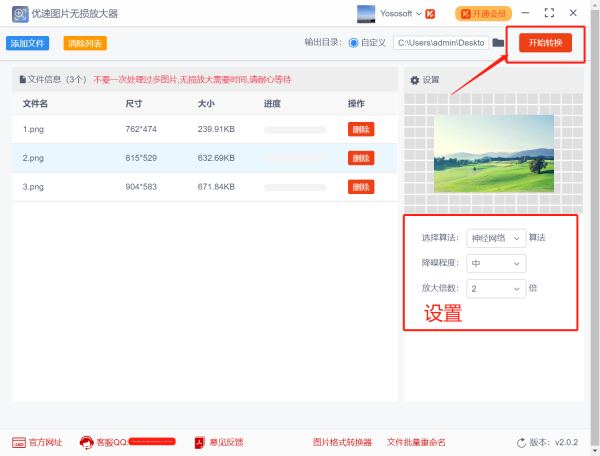The height and width of the screenshot is (456, 600).
Task: Delete the 1.png file row
Action: pyautogui.click(x=360, y=129)
